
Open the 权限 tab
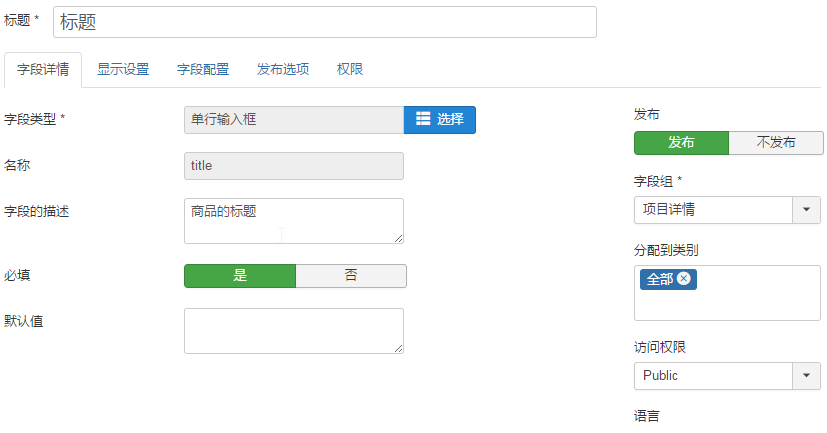(x=350, y=70)
